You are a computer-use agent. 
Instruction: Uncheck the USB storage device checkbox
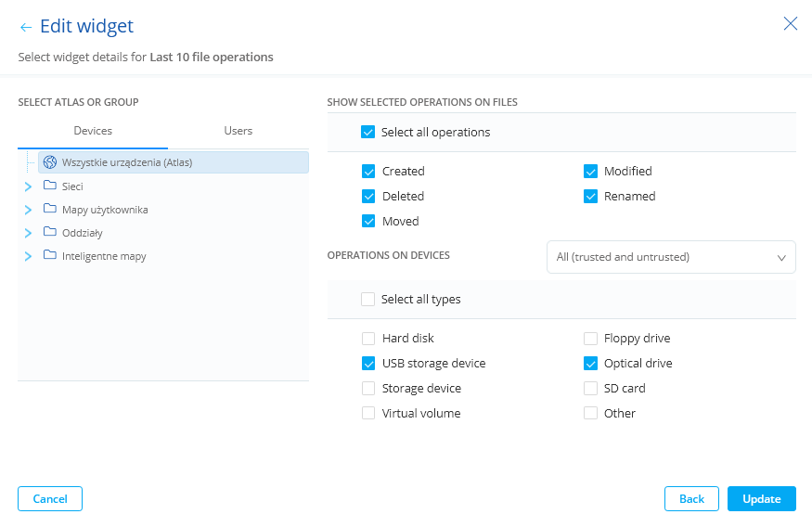pos(368,364)
